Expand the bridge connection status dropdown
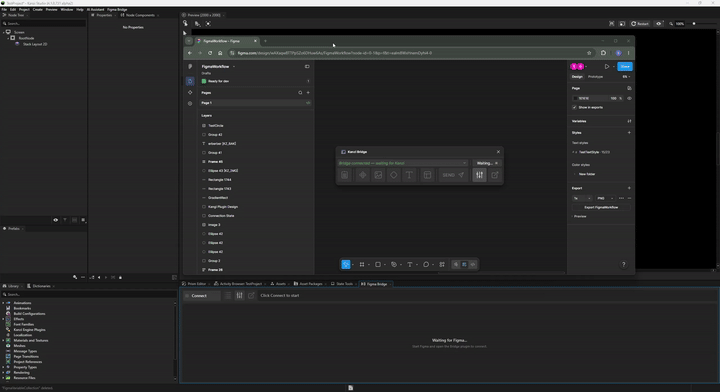The height and width of the screenshot is (392, 720). coord(464,163)
